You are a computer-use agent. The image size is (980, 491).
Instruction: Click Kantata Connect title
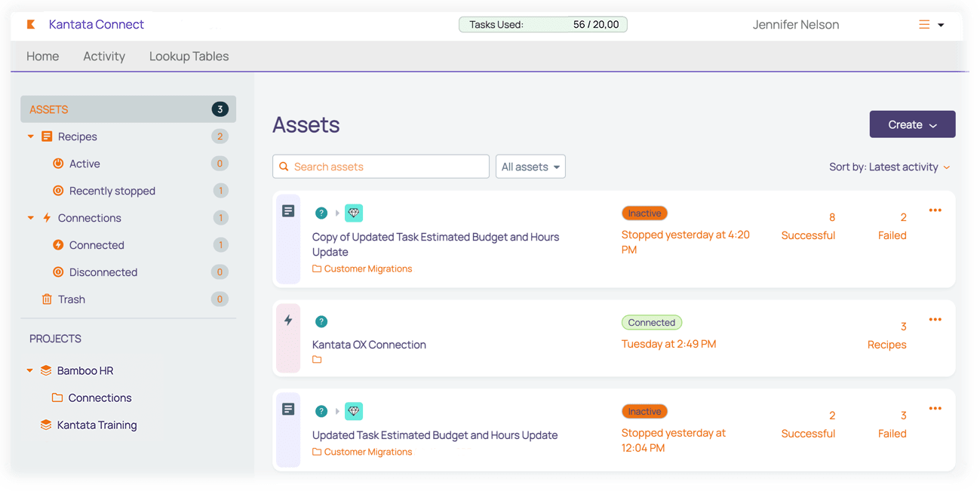click(97, 24)
